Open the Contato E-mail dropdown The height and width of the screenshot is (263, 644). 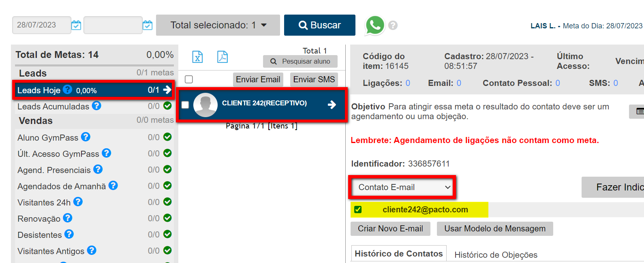point(402,187)
